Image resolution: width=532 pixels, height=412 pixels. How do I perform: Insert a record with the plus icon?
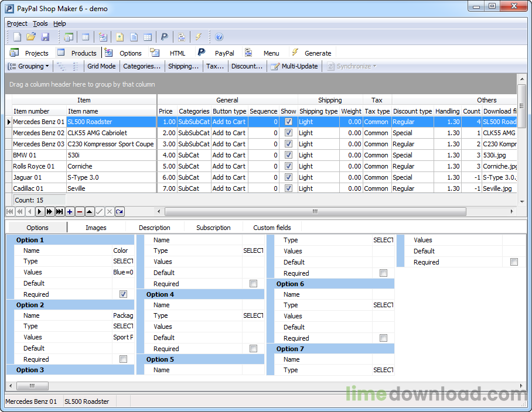point(70,211)
